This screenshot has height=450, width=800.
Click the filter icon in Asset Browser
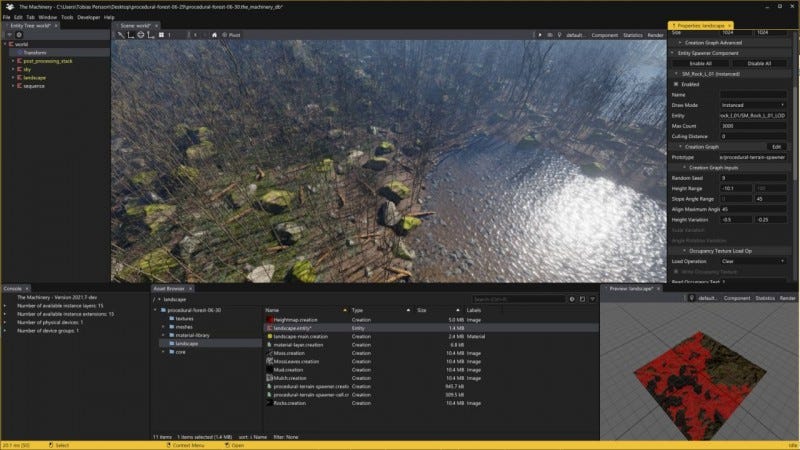click(592, 299)
